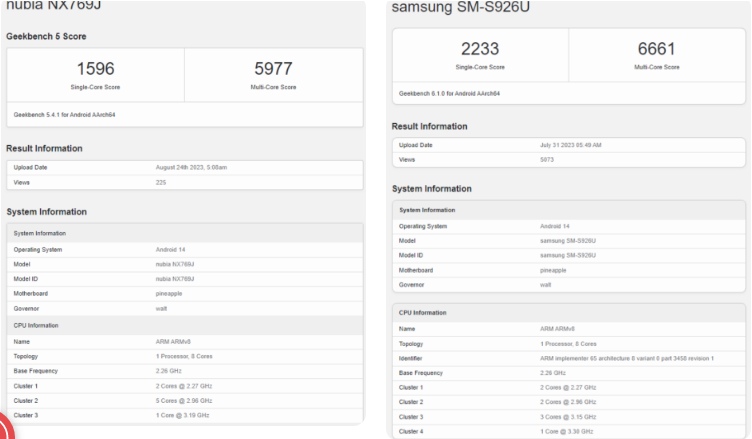Viewport: 752px width, 439px height.
Task: Click 'Multi-Core Score' label under 6661
Action: [657, 67]
